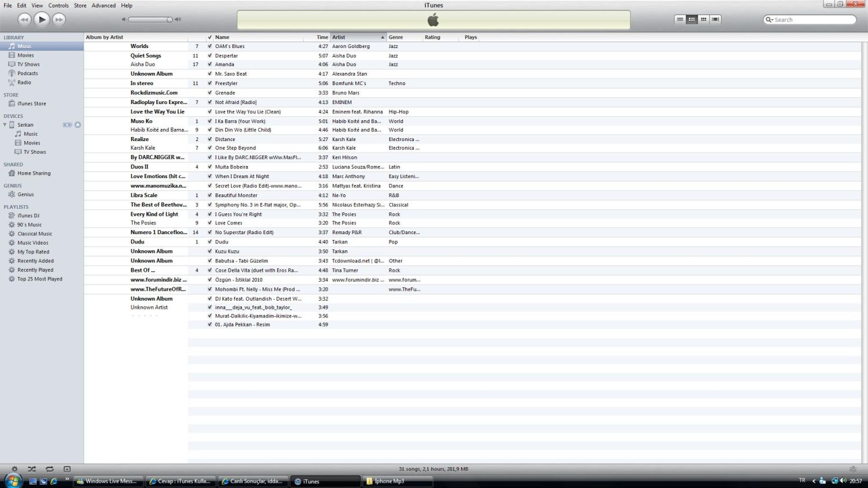Uncheck OAM's Blues checkbox
The width and height of the screenshot is (868, 488).
point(209,46)
